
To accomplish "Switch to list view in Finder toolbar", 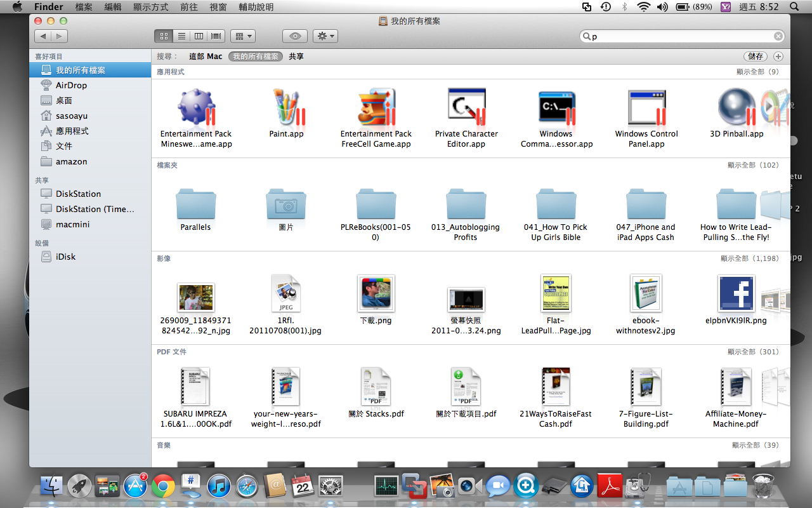I will click(181, 36).
